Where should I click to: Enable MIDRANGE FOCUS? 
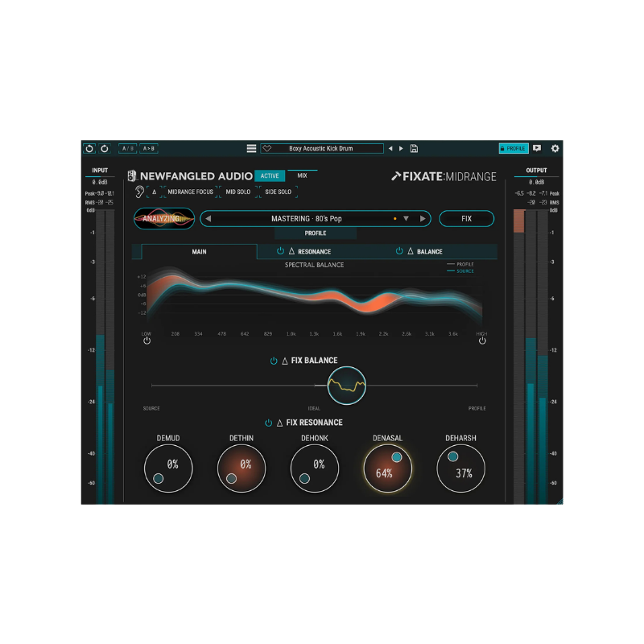(x=191, y=192)
